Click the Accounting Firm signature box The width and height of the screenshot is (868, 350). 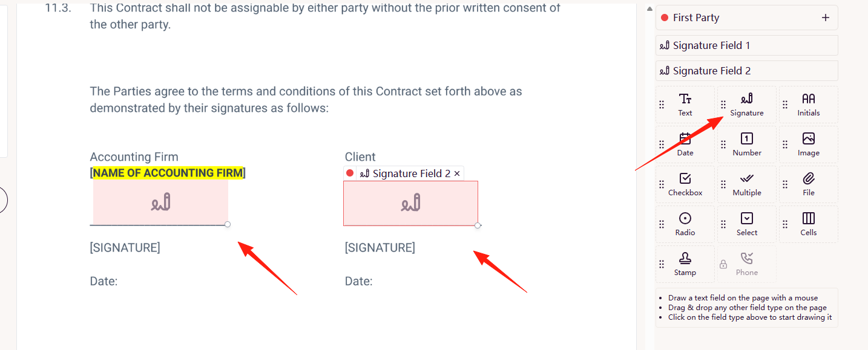[x=160, y=203]
